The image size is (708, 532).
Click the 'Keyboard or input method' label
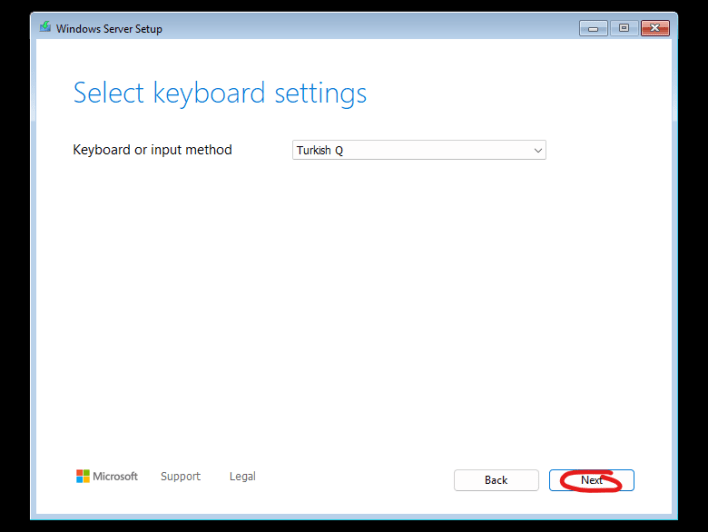pyautogui.click(x=152, y=149)
